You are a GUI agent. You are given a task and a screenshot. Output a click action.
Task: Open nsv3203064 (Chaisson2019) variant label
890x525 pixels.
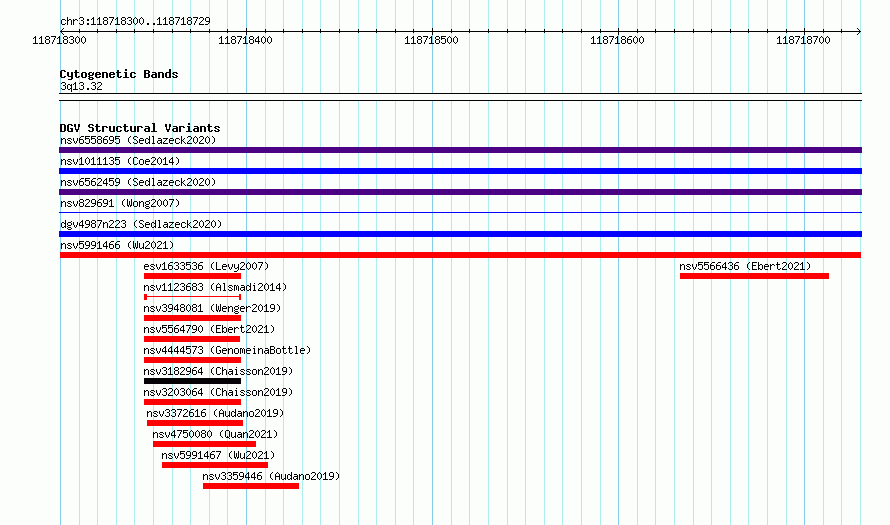pyautogui.click(x=218, y=392)
